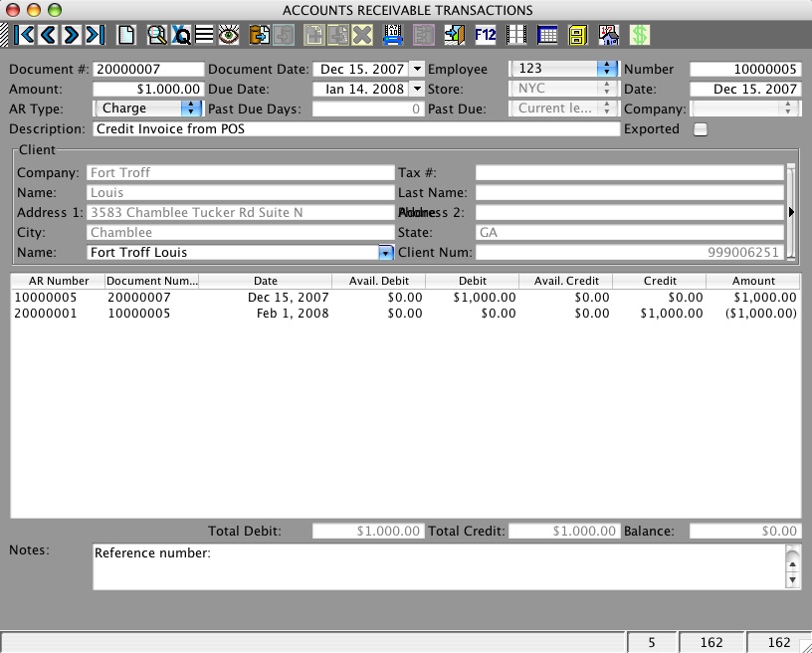Viewport: 812px width, 653px height.
Task: Sort by Date column header
Action: coord(265,281)
